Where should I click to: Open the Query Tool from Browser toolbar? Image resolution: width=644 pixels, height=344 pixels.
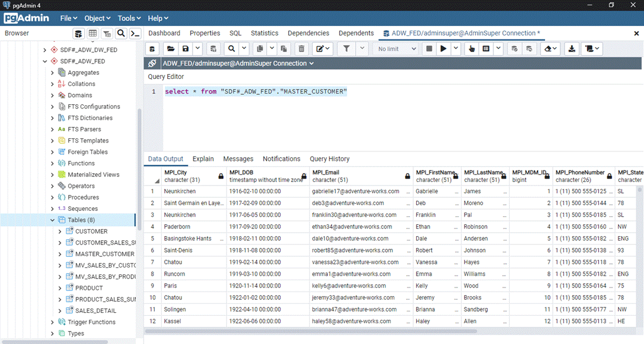[78, 34]
